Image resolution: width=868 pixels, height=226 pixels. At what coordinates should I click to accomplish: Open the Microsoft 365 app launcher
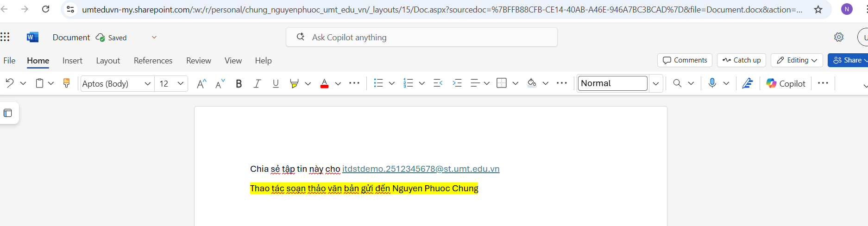click(x=5, y=37)
